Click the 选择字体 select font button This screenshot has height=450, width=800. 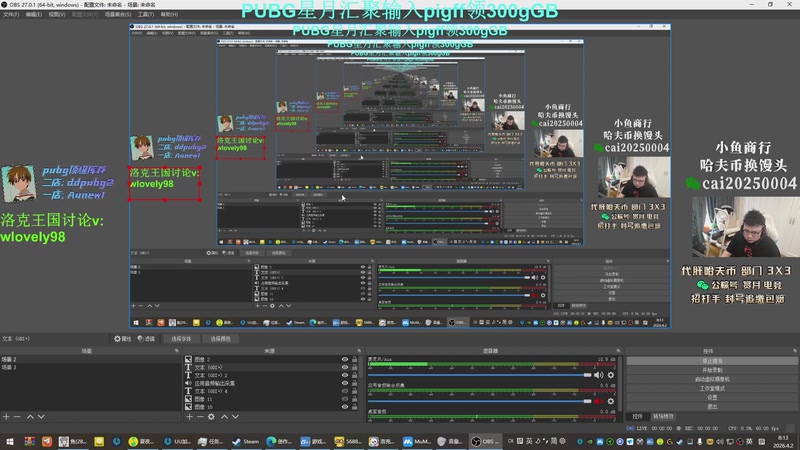coord(181,339)
